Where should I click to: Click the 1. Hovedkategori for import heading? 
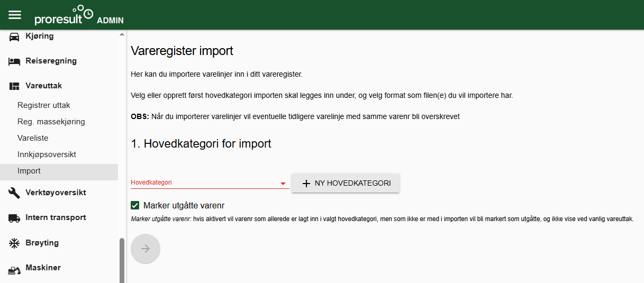click(201, 143)
